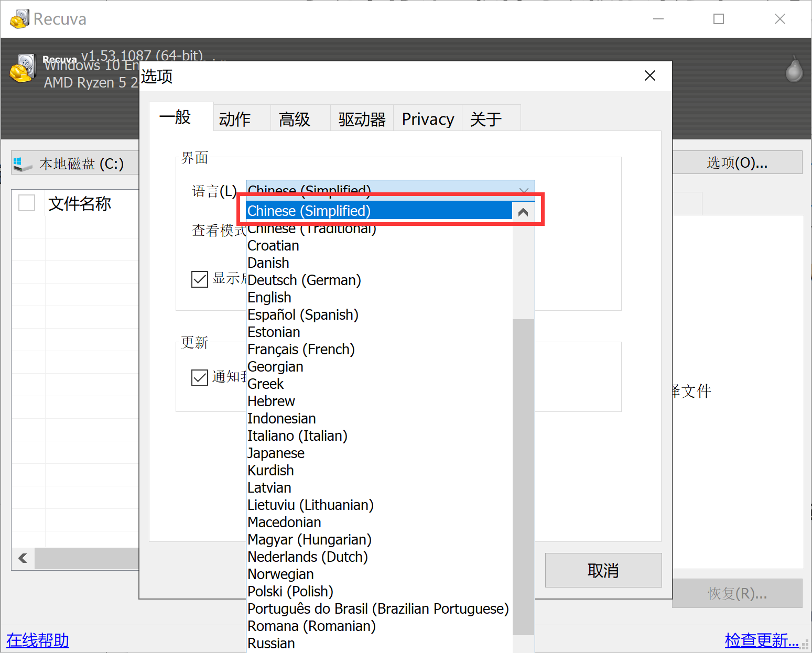Image resolution: width=812 pixels, height=653 pixels.
Task: Close the Recuva main window
Action: click(x=780, y=19)
